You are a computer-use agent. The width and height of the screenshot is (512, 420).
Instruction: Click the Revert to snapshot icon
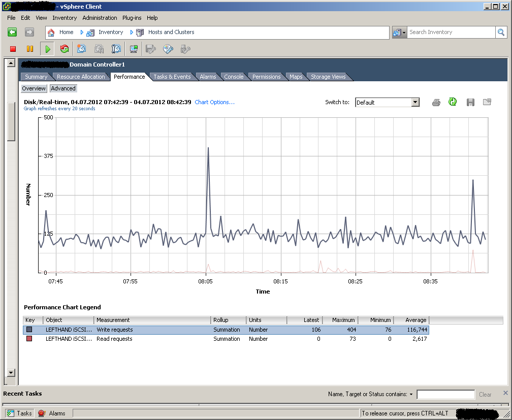[99, 49]
